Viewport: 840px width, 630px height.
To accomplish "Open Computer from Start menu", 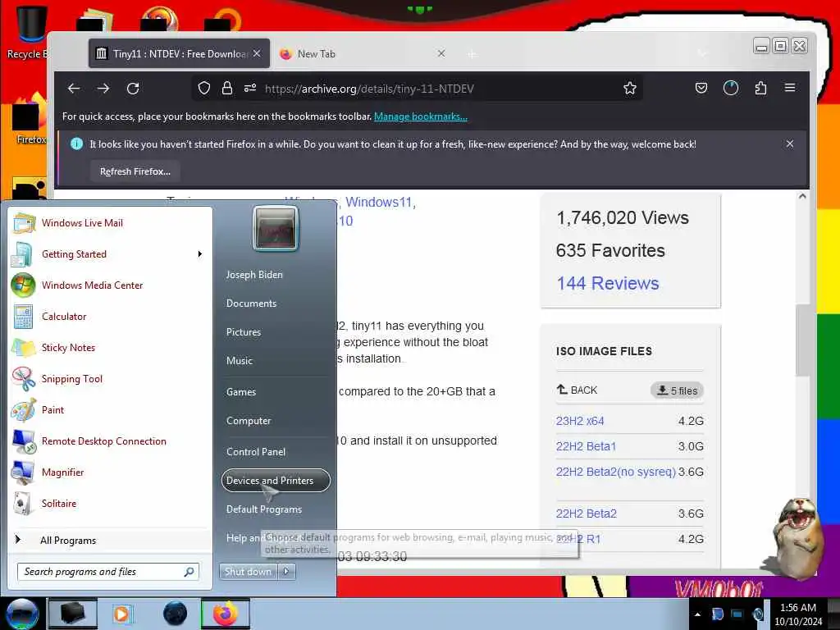I will pyautogui.click(x=276, y=421).
